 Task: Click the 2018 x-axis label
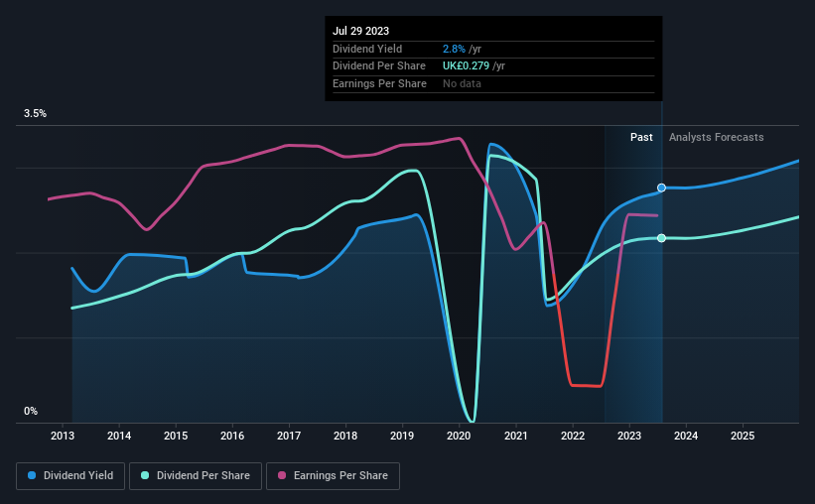click(345, 436)
